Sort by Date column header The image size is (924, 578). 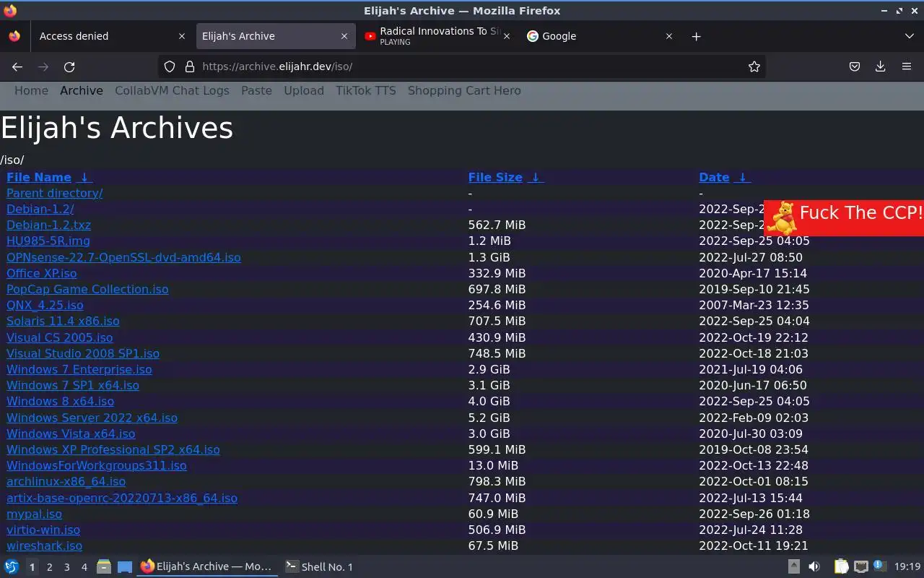pos(714,177)
